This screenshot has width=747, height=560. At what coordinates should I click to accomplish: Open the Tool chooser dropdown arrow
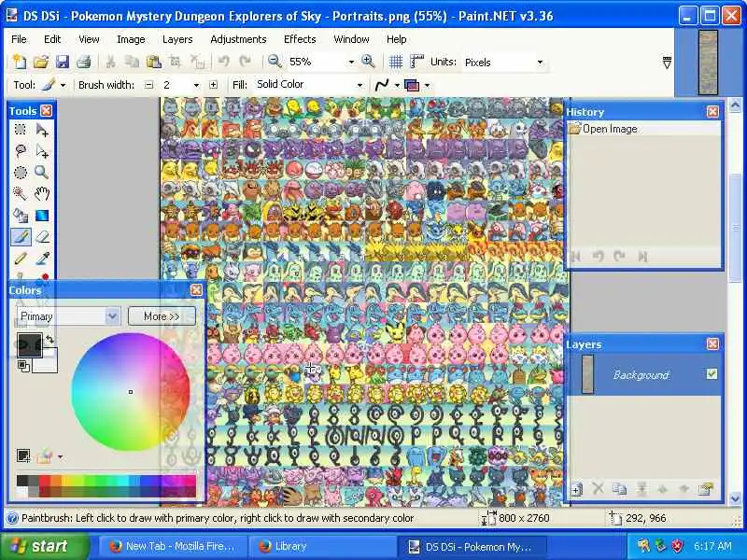pyautogui.click(x=63, y=85)
